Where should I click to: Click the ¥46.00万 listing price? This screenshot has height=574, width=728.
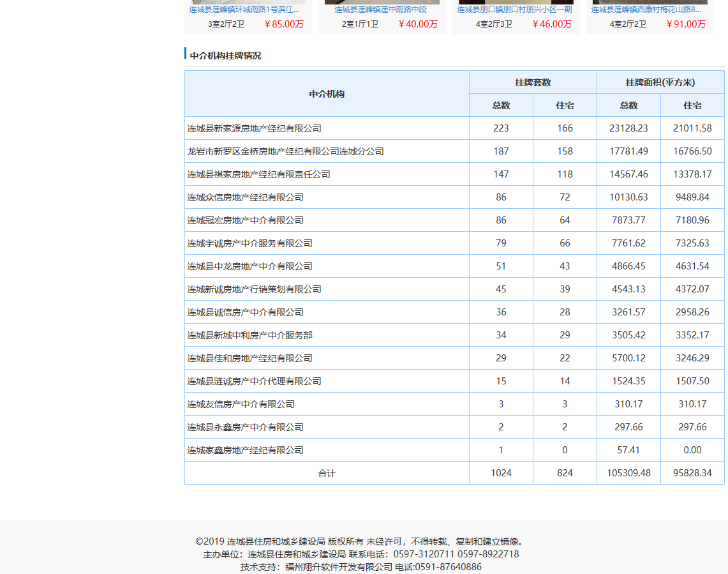coord(552,24)
